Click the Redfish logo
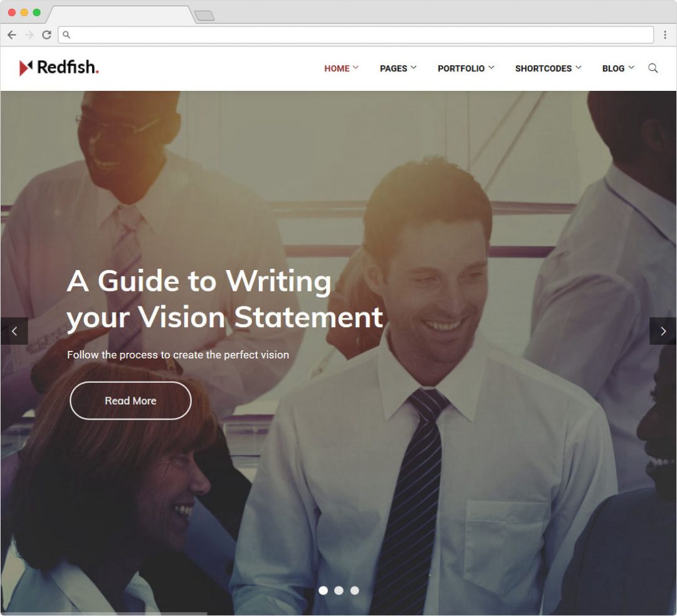 pyautogui.click(x=59, y=67)
